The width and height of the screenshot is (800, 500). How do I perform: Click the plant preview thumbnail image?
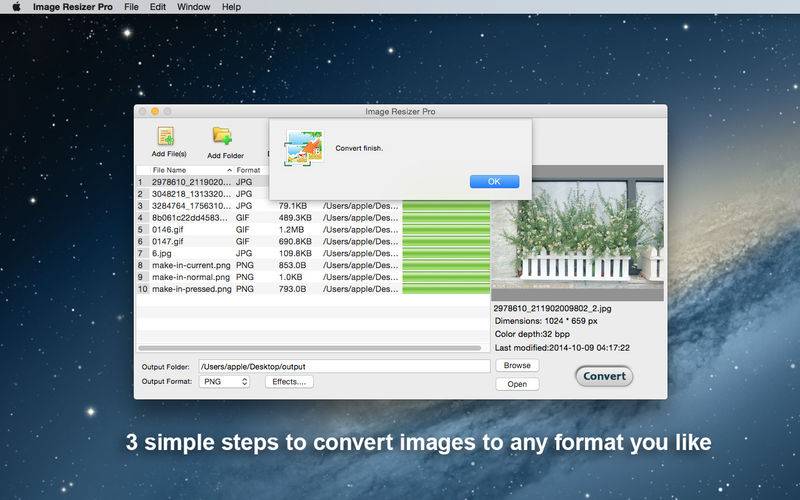578,233
